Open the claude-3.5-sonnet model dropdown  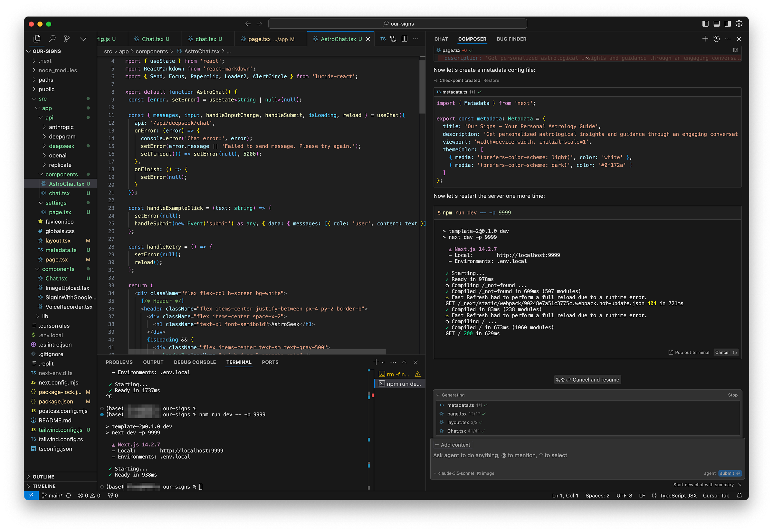point(455,473)
